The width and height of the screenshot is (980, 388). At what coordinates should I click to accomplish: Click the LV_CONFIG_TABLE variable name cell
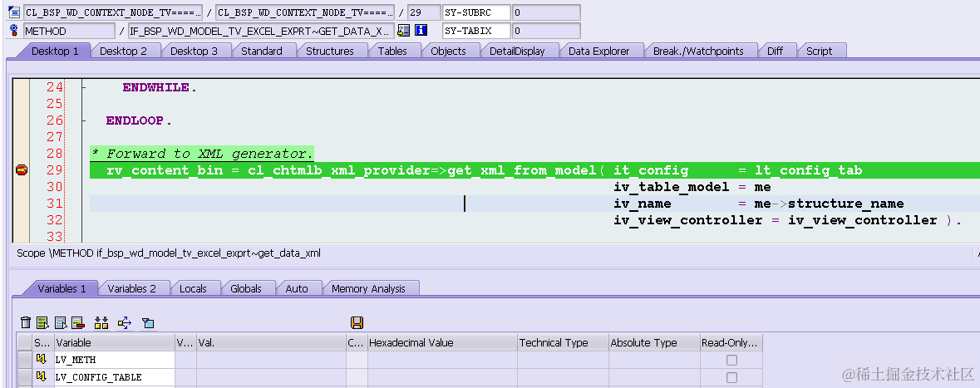tap(115, 377)
